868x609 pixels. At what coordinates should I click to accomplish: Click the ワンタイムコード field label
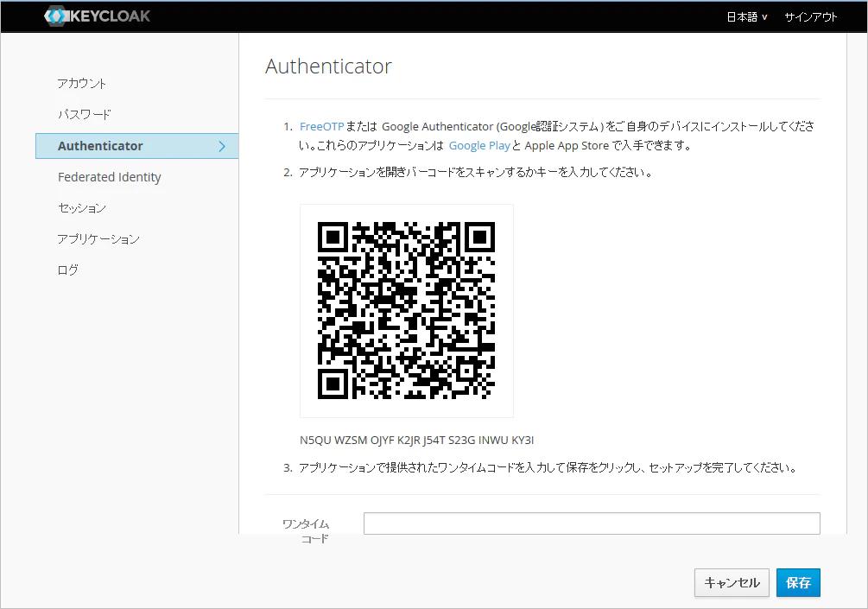[306, 531]
